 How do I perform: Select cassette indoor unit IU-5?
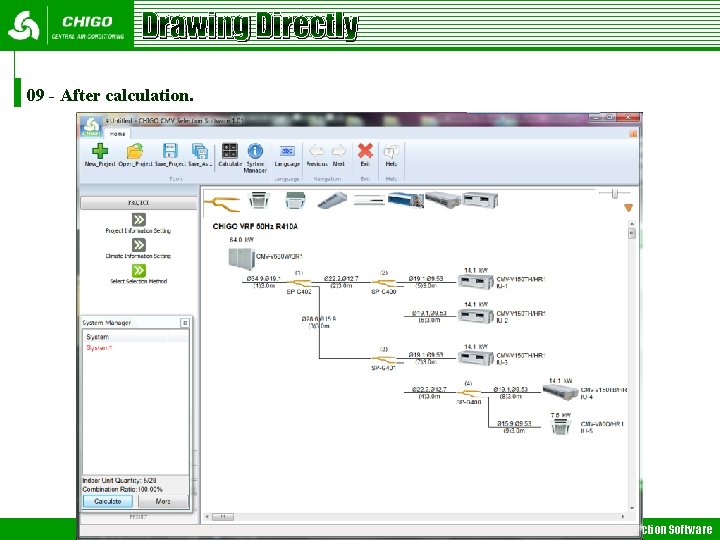click(x=560, y=427)
